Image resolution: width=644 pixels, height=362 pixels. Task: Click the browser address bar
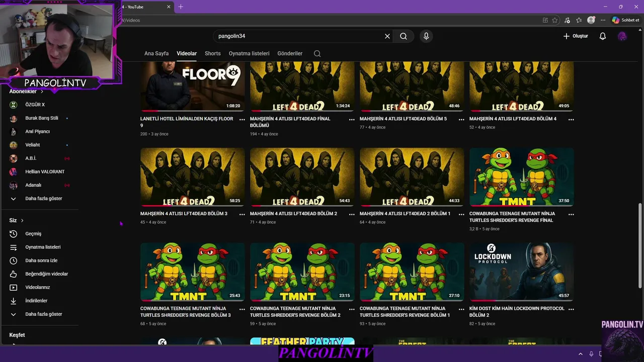tap(330, 20)
